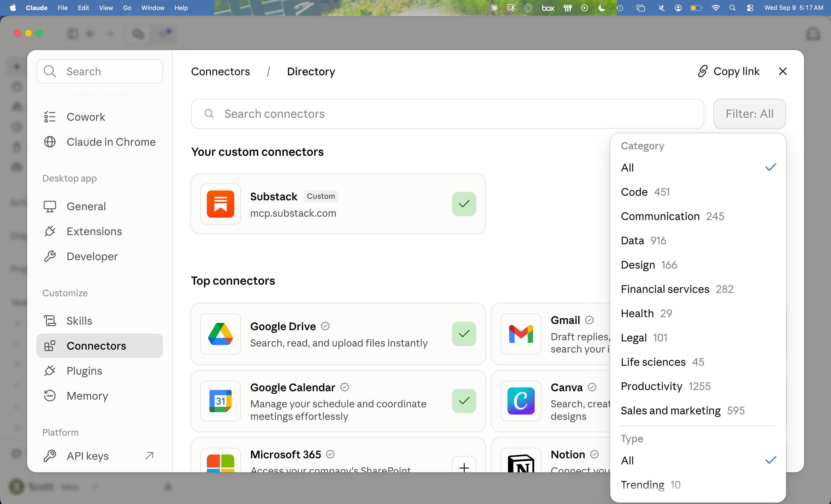The height and width of the screenshot is (504, 831).
Task: Open the API keys external link
Action: tap(100, 456)
